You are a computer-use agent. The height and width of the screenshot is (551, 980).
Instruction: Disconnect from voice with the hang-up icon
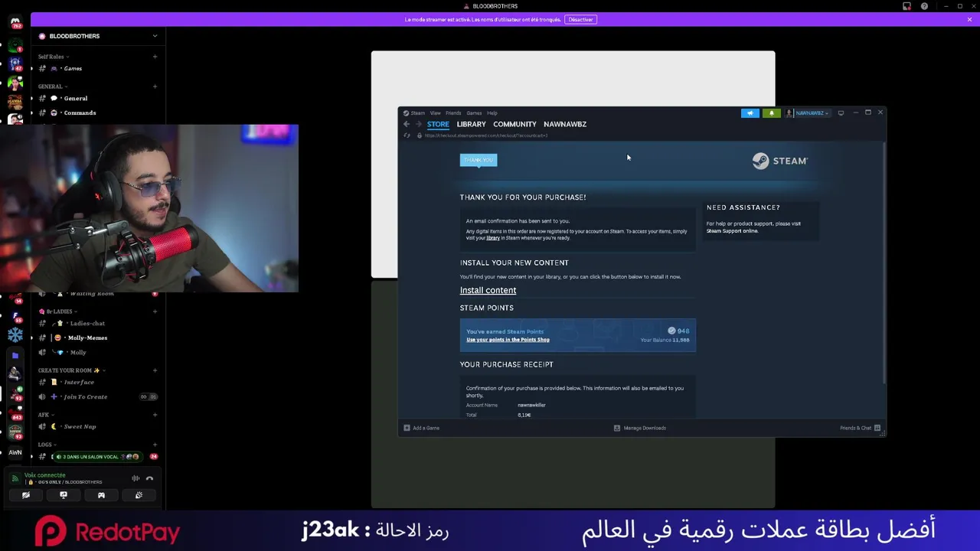[x=150, y=478]
